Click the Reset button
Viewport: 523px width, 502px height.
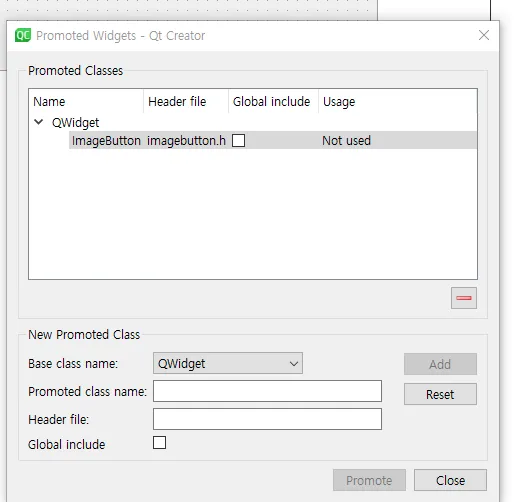click(440, 394)
